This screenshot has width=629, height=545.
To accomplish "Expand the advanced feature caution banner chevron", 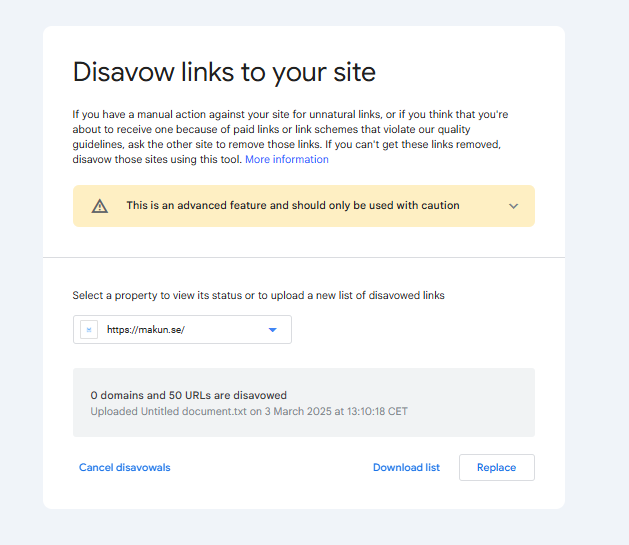I will tap(513, 206).
